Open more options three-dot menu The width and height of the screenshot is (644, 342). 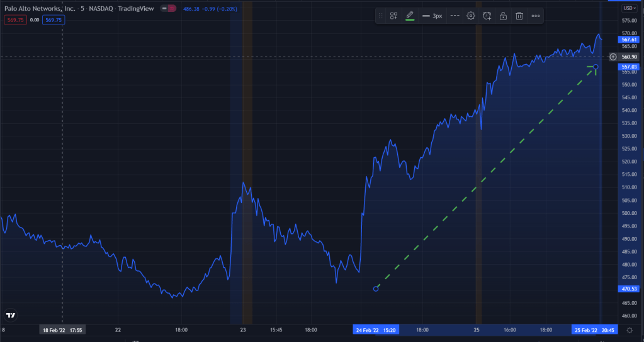(536, 16)
